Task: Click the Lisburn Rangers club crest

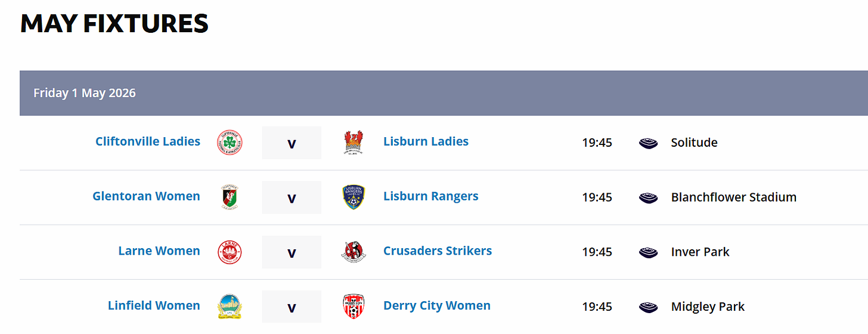Action: pyautogui.click(x=354, y=197)
